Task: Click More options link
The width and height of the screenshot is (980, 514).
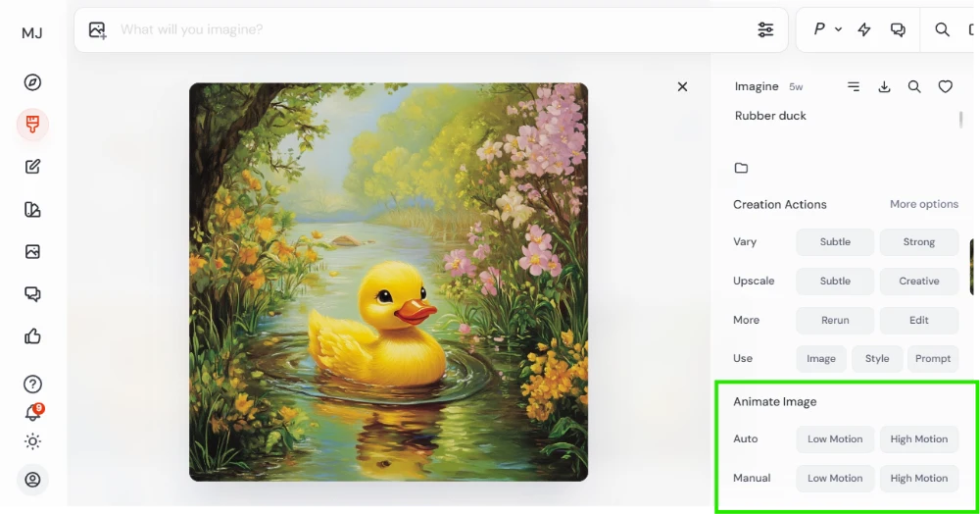Action: tap(924, 204)
